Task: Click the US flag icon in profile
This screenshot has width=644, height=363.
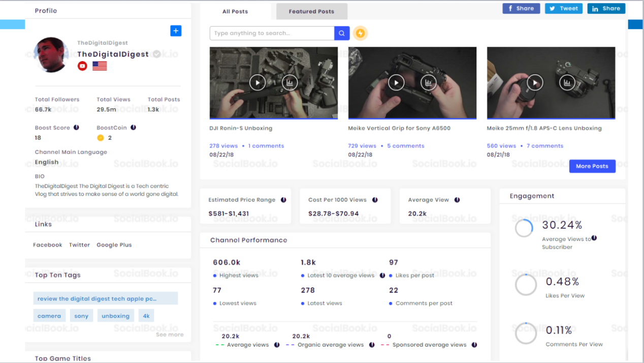Action: [x=100, y=66]
